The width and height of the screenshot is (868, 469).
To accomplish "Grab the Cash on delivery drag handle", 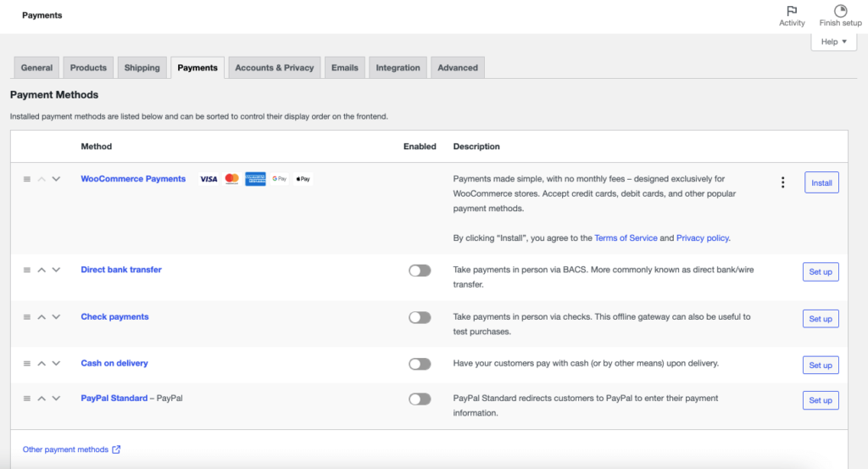I will tap(26, 363).
